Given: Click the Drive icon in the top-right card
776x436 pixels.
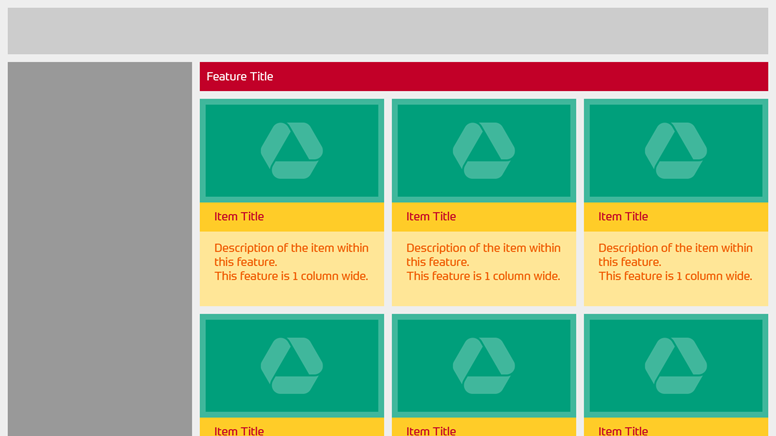Looking at the screenshot, I should [676, 151].
